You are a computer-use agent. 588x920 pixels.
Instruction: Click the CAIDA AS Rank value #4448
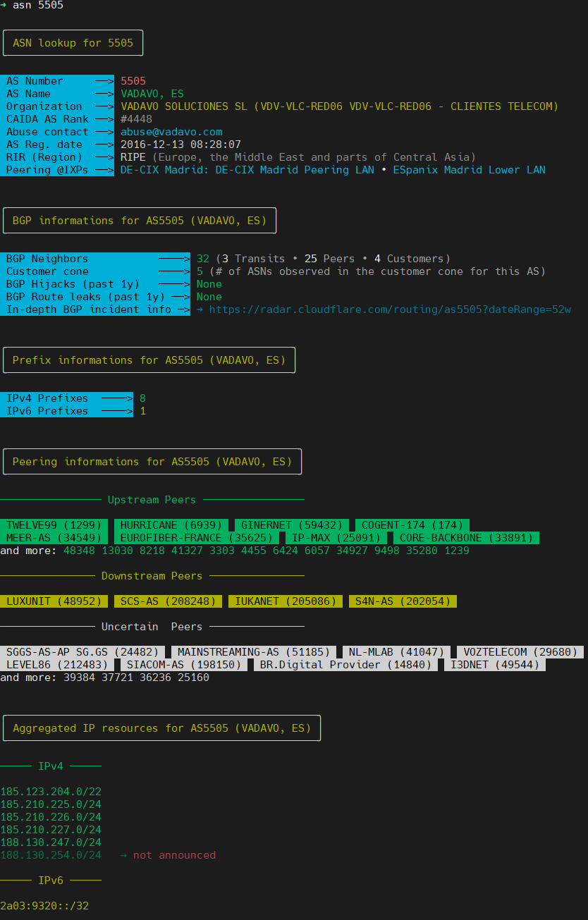pyautogui.click(x=136, y=119)
